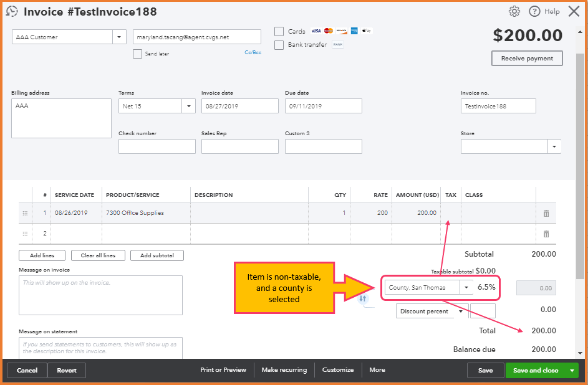
Task: Grab the drag handle for line 2
Action: pyautogui.click(x=25, y=234)
